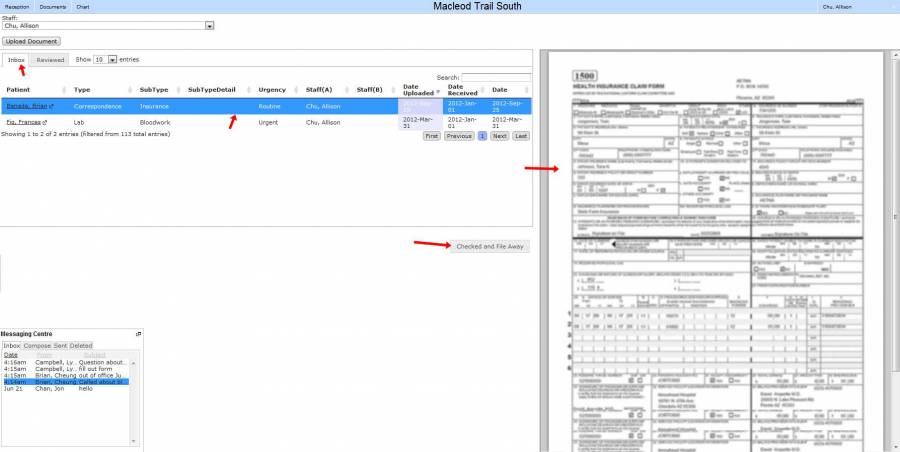Sort by Date Uploaded column arrow
This screenshot has width=900, height=452.
(x=439, y=90)
